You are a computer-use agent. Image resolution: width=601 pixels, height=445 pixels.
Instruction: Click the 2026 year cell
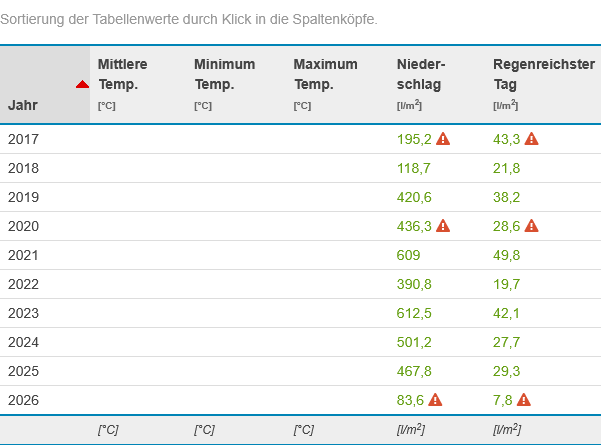[x=23, y=400]
